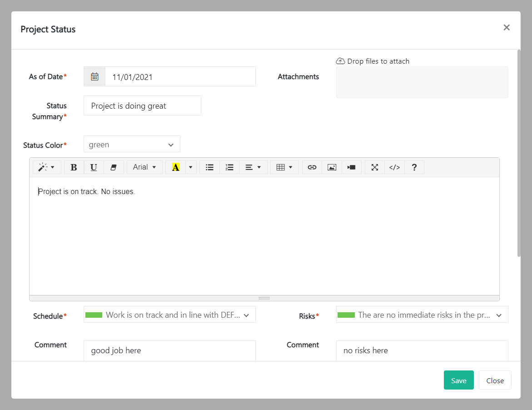This screenshot has width=532, height=410.
Task: Open the paragraph alignment options
Action: click(253, 167)
